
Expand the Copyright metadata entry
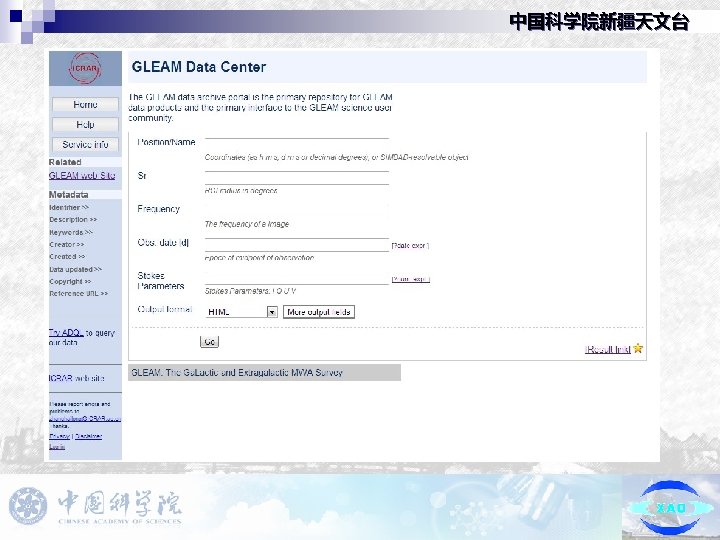(70, 281)
